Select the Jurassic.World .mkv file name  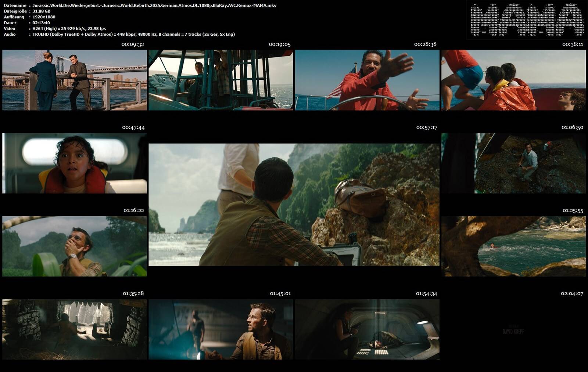click(154, 6)
